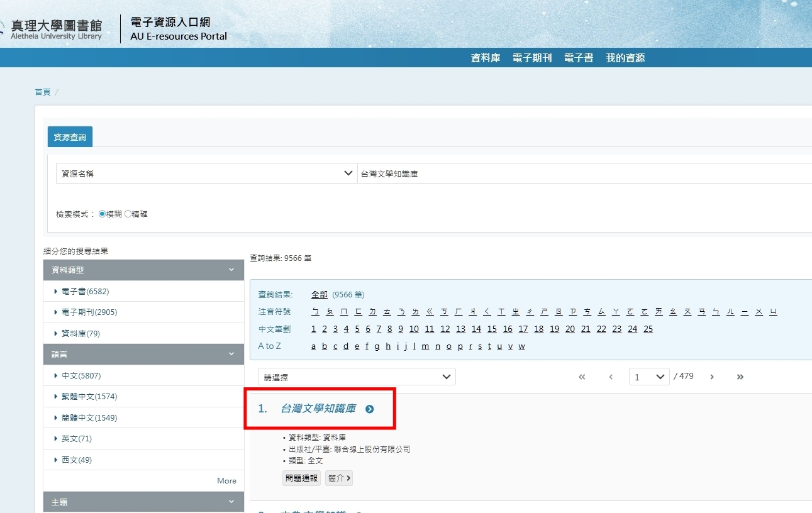Screen dimensions: 812x513
Task: Open the 請選擇 sorting dropdown
Action: coord(357,377)
